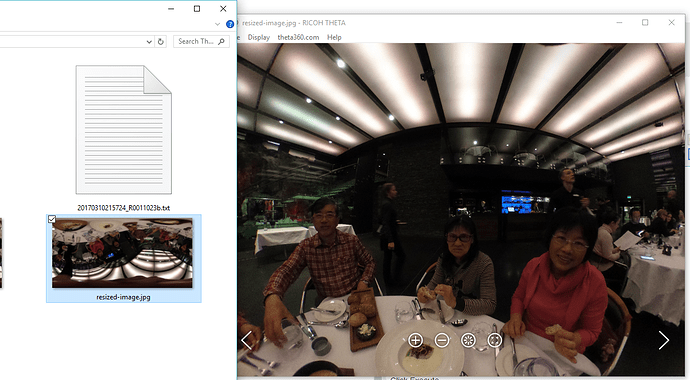
Task: Close the File Explorer window
Action: 223,9
